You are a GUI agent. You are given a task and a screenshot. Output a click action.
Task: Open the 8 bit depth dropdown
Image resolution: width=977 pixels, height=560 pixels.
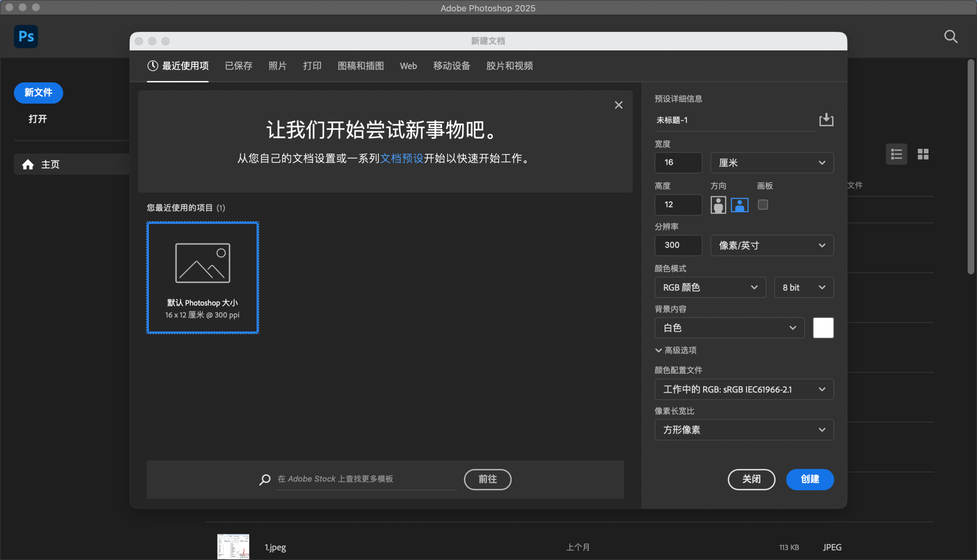click(x=803, y=287)
